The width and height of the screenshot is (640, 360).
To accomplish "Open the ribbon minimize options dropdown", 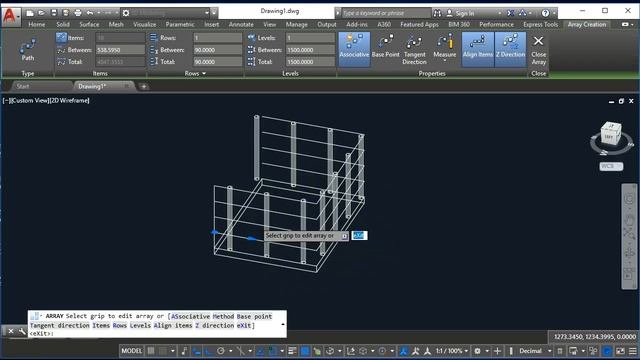I will [x=632, y=24].
